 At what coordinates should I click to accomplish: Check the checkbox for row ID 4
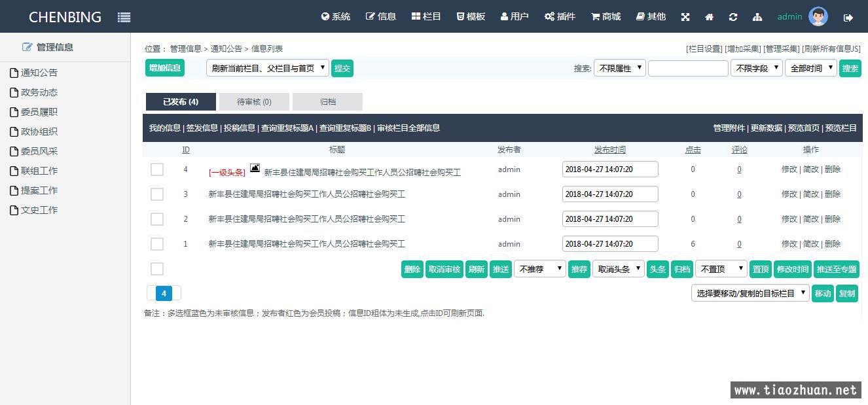pos(157,169)
